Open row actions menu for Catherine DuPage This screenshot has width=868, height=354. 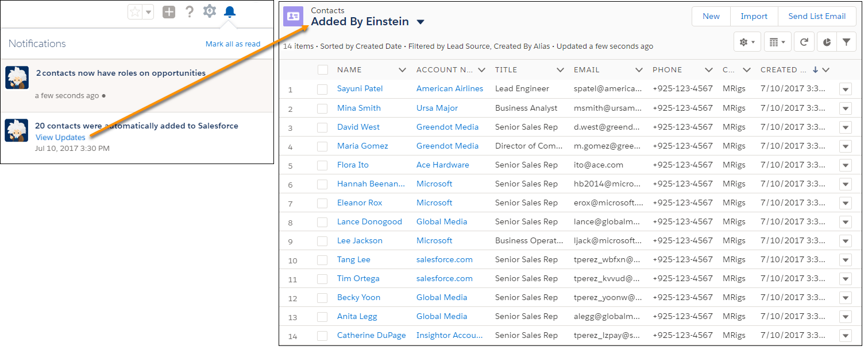845,336
